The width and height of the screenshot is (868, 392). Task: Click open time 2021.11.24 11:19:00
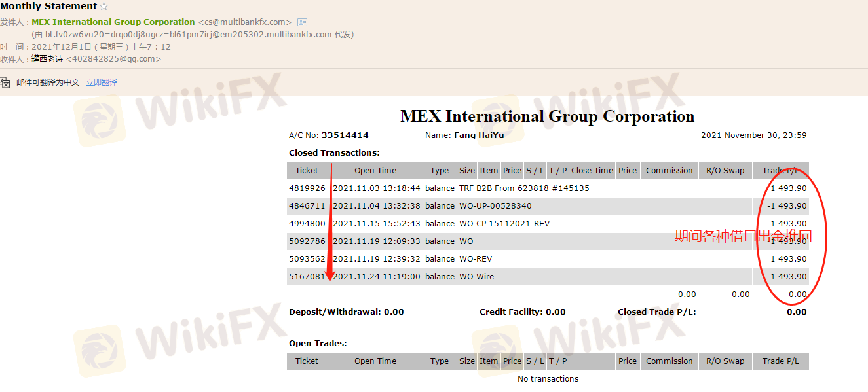coord(377,277)
